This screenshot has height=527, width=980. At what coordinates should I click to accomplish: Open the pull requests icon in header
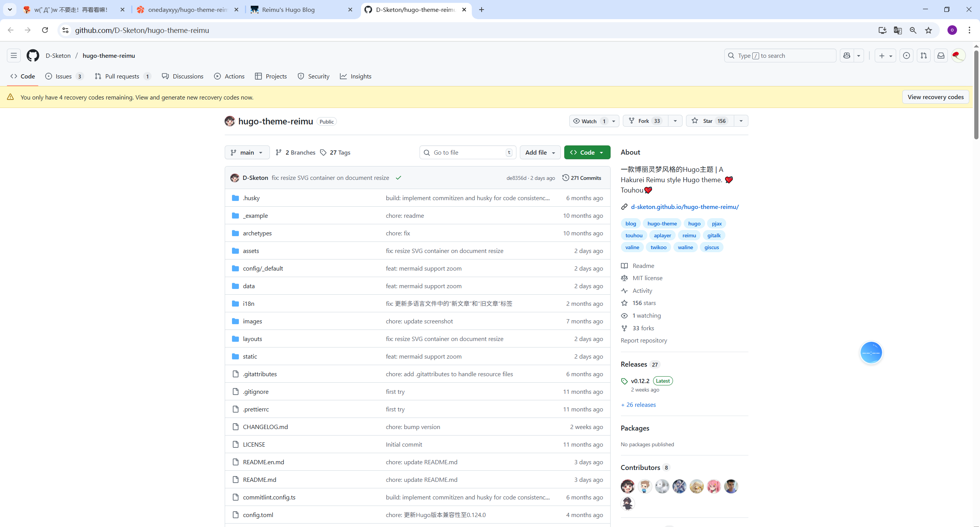pos(924,55)
